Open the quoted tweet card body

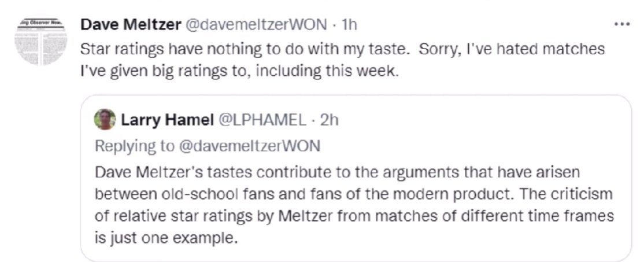coord(356,178)
